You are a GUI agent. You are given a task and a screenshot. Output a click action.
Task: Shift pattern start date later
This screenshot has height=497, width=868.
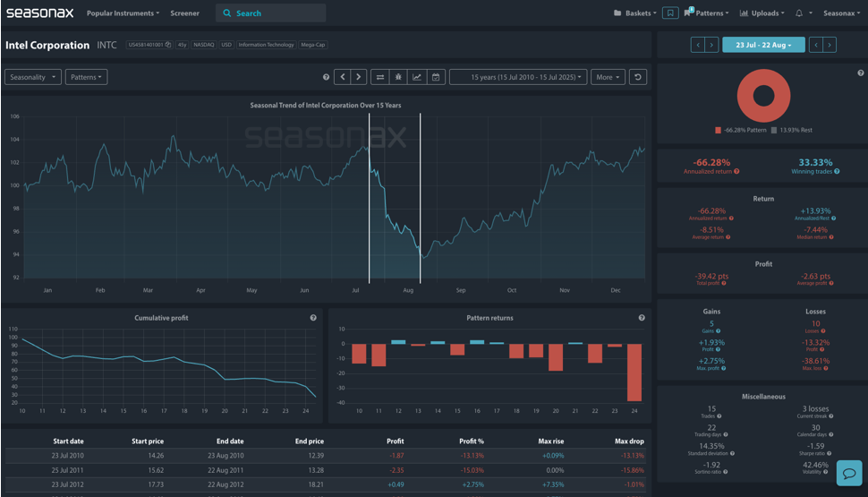point(712,45)
